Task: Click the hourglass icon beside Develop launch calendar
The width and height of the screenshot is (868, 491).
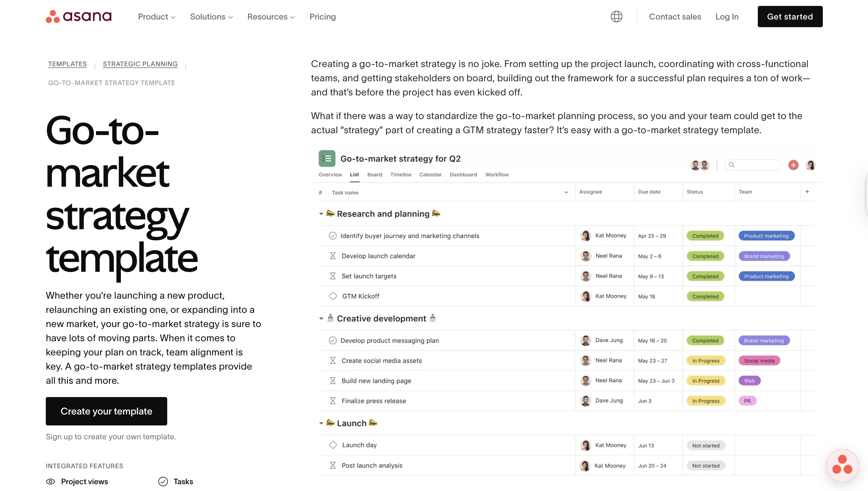Action: tap(332, 256)
